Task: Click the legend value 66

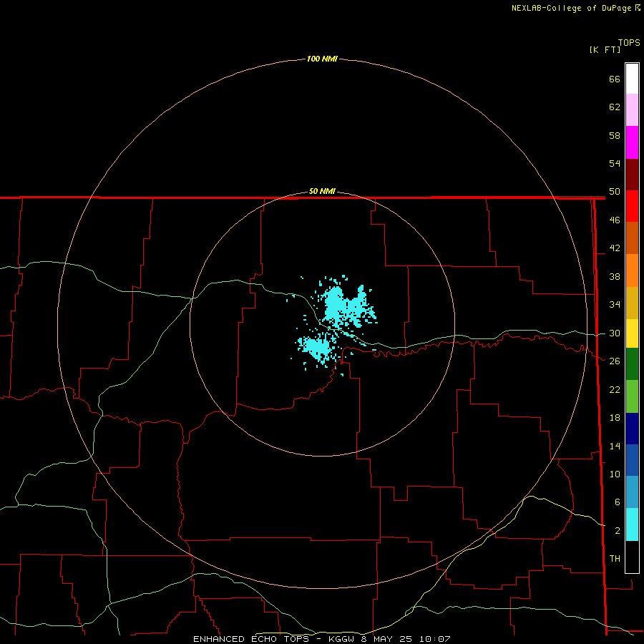Action: pos(615,79)
